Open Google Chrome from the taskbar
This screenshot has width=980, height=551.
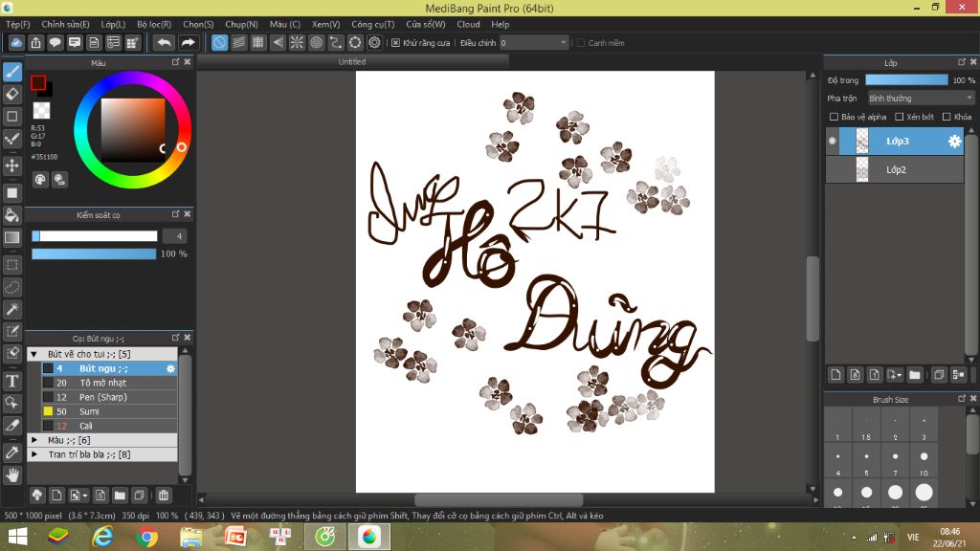point(147,537)
